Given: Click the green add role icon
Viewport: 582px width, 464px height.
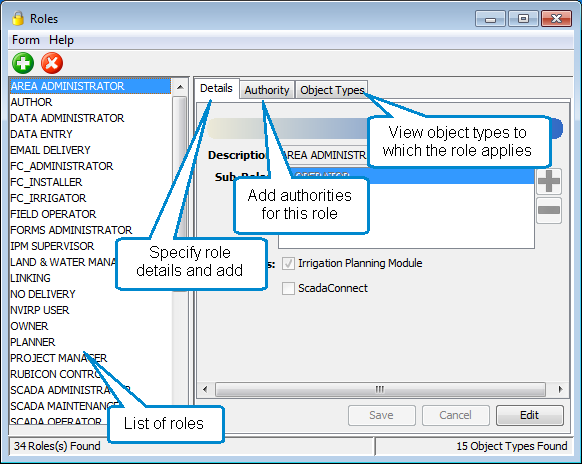Looking at the screenshot, I should pyautogui.click(x=23, y=63).
